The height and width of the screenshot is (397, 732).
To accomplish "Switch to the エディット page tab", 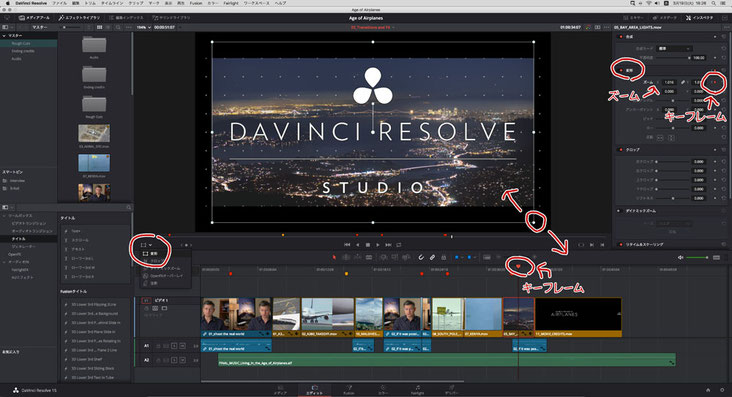I will (314, 390).
